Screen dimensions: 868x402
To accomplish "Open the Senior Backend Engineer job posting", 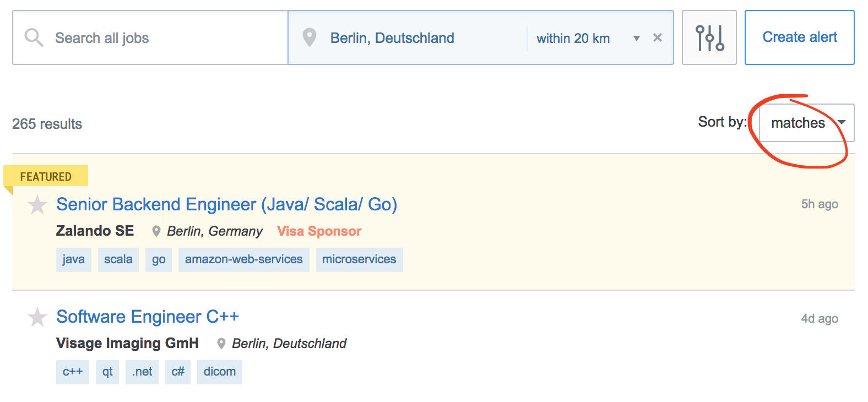I will click(226, 204).
